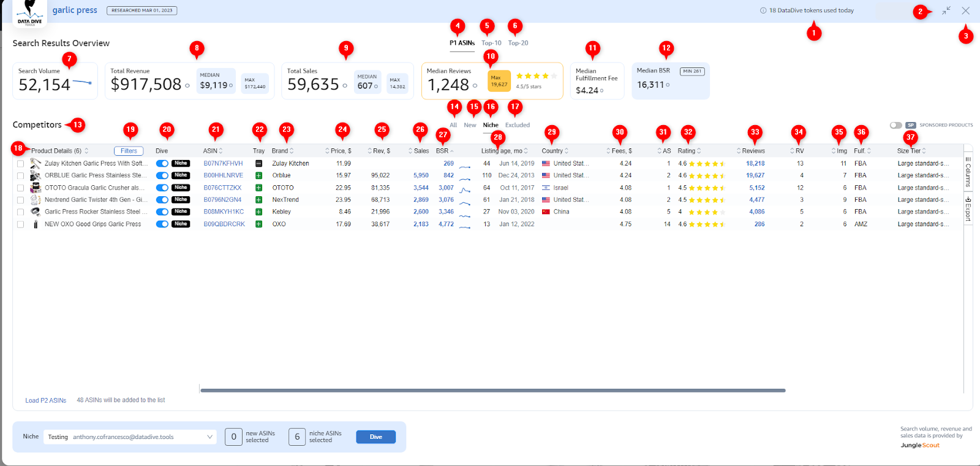This screenshot has width=980, height=466.
Task: Click the SP sponsored products badge
Action: [x=910, y=125]
